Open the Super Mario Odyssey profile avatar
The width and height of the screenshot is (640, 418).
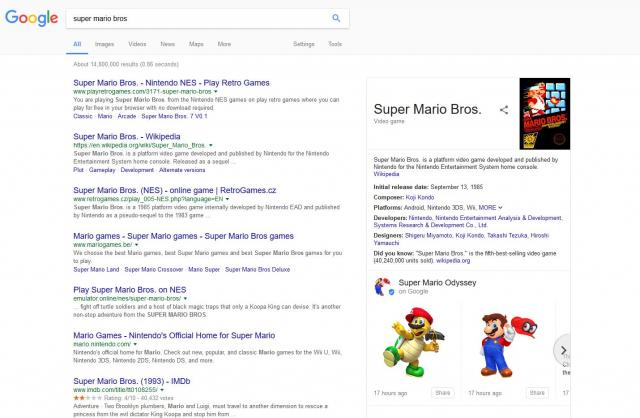(382, 288)
